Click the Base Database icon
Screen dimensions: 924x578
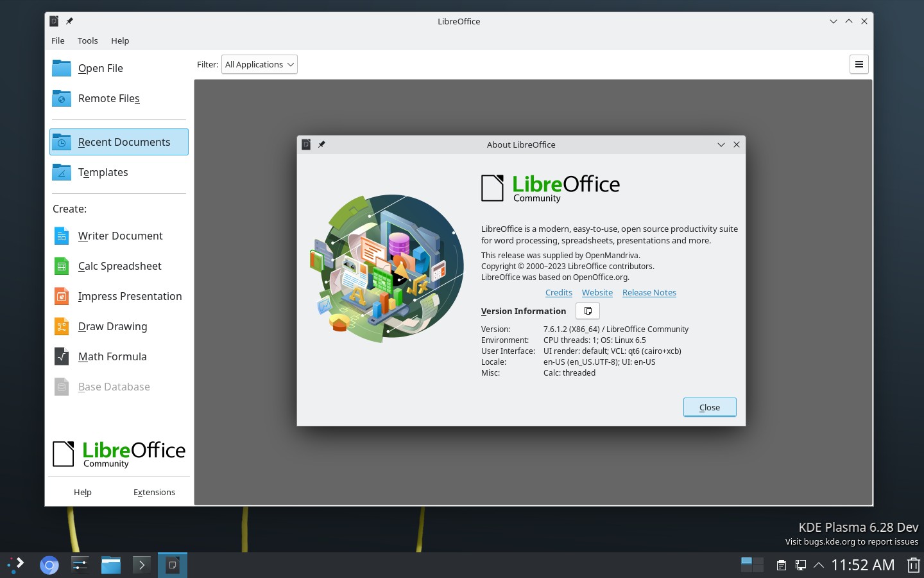click(62, 387)
